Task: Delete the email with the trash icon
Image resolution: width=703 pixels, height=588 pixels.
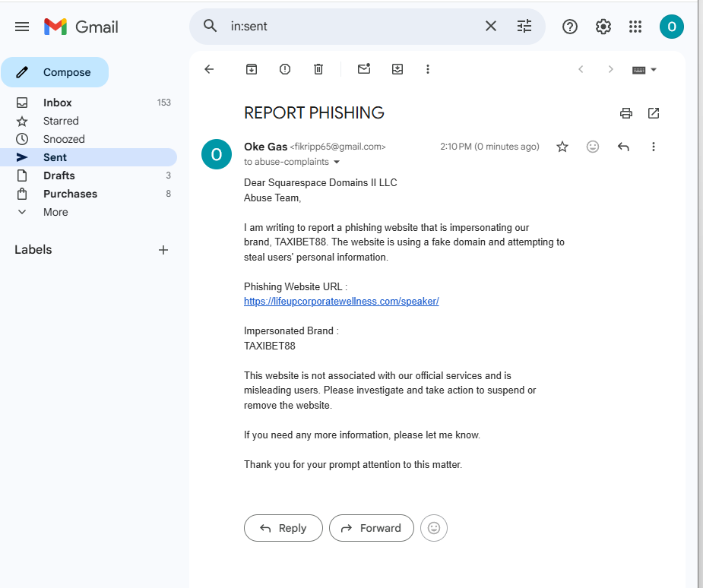Action: pos(318,69)
